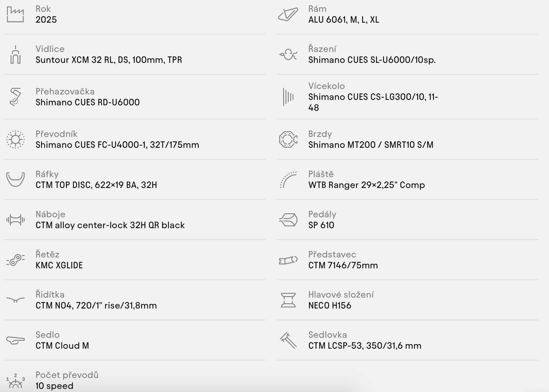Click the Sedlo label
Image resolution: width=549 pixels, height=392 pixels.
(48, 335)
